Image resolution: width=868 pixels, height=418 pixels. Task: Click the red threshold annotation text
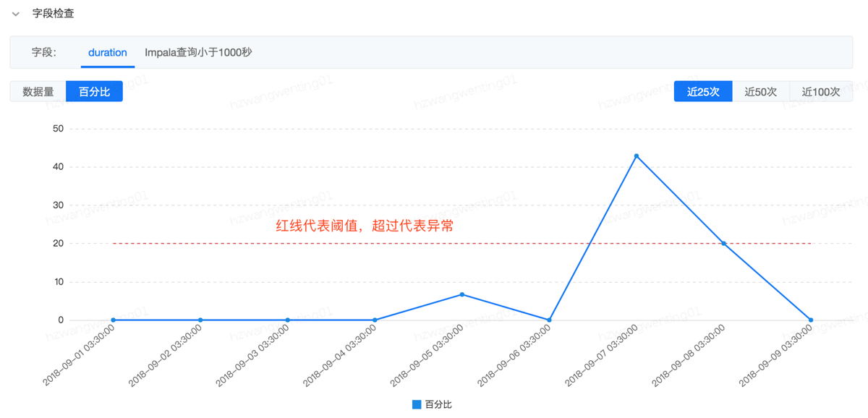(365, 226)
